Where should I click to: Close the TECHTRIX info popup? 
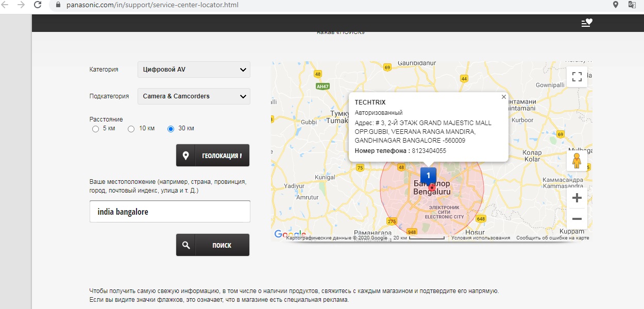pos(504,97)
